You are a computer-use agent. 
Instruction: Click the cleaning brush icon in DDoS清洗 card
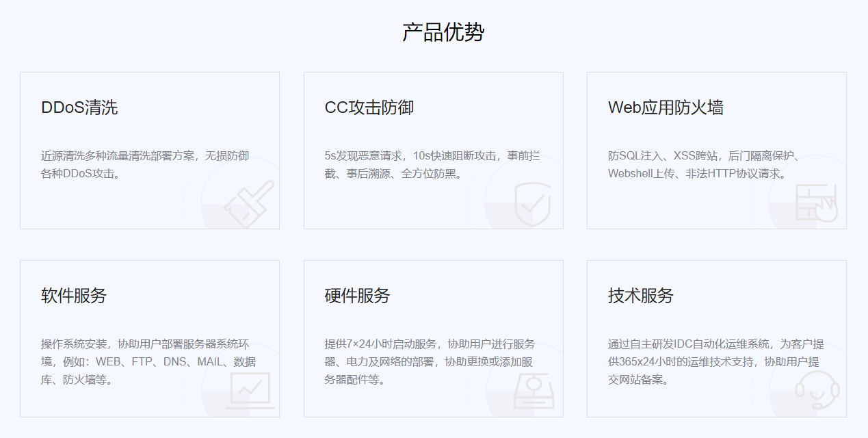click(248, 203)
